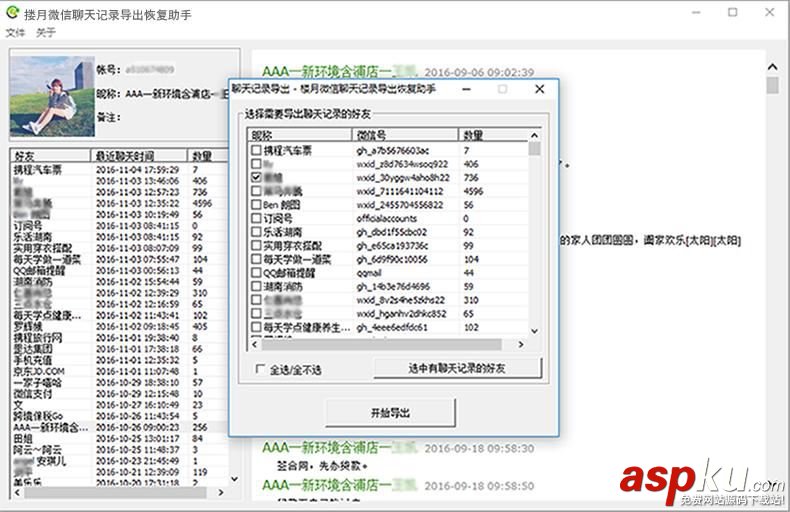Click the 选中有聊天记录的好友 button

[x=457, y=368]
